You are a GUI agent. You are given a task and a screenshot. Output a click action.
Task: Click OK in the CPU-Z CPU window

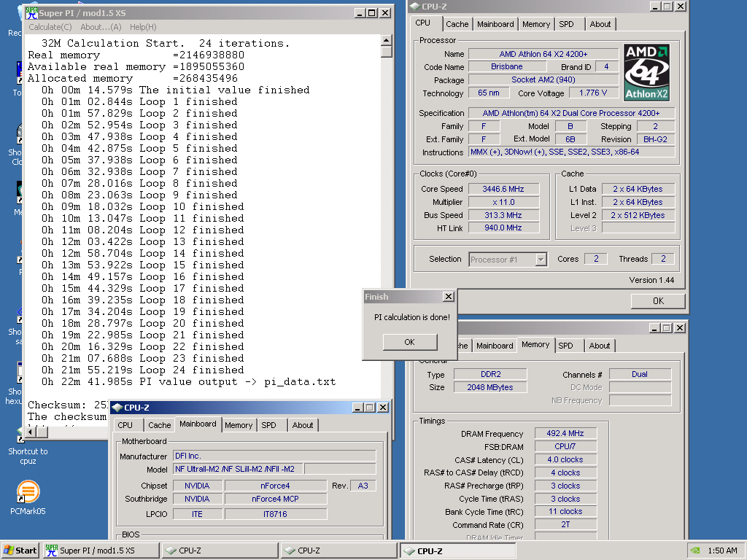click(658, 301)
